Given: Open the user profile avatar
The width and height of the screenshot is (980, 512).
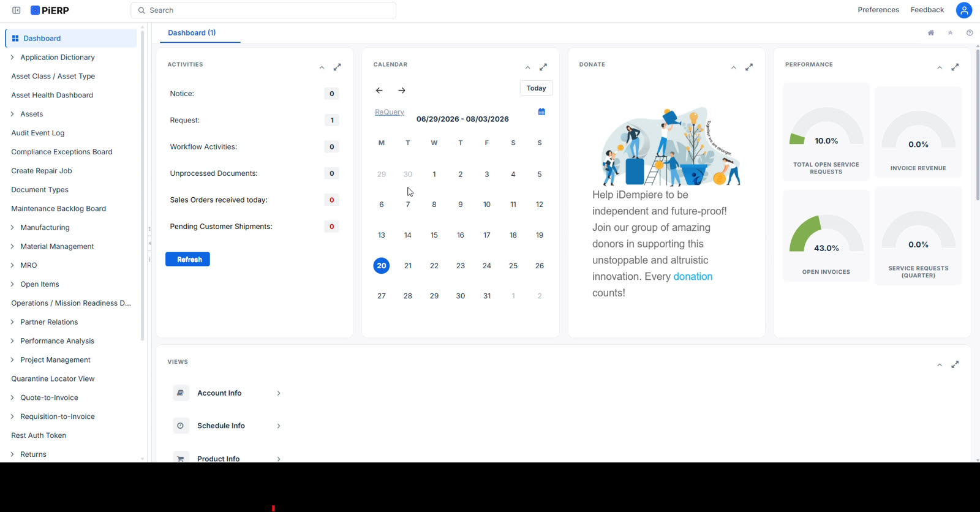Looking at the screenshot, I should (964, 10).
